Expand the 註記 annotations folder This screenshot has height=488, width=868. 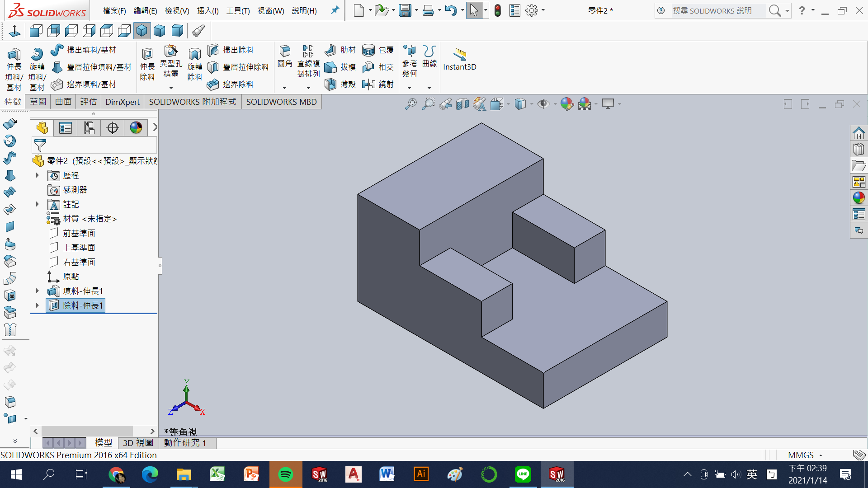(x=38, y=204)
